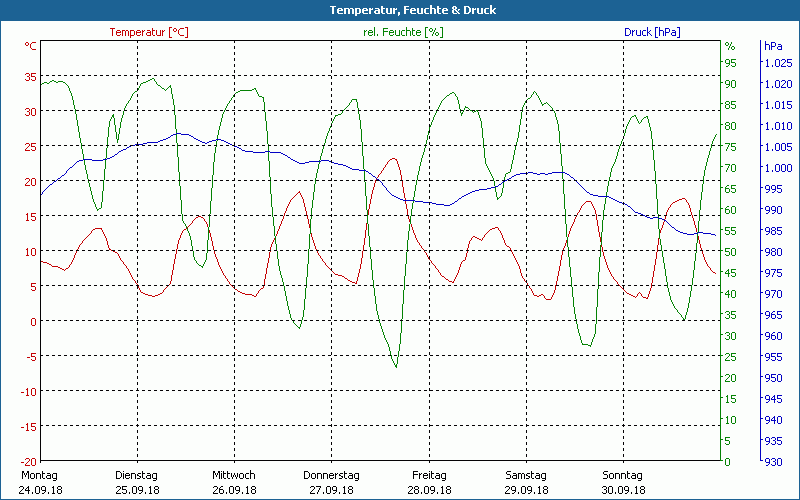
Task: Select the date '28.09.18'
Action: click(429, 490)
